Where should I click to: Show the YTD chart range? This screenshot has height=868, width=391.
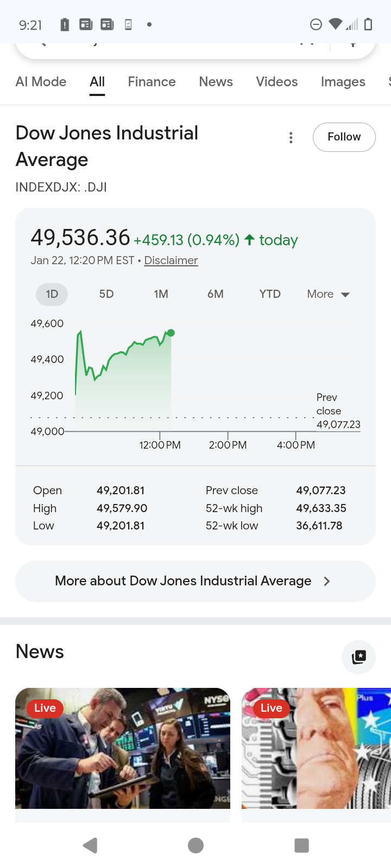coord(270,294)
